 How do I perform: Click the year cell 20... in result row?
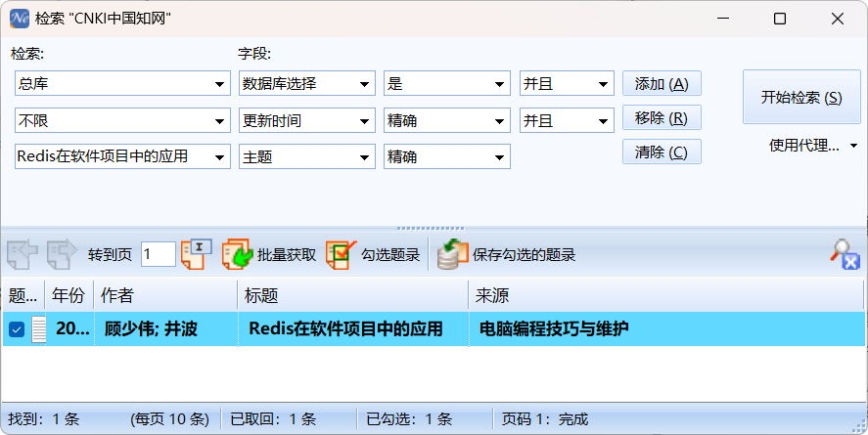tap(72, 329)
